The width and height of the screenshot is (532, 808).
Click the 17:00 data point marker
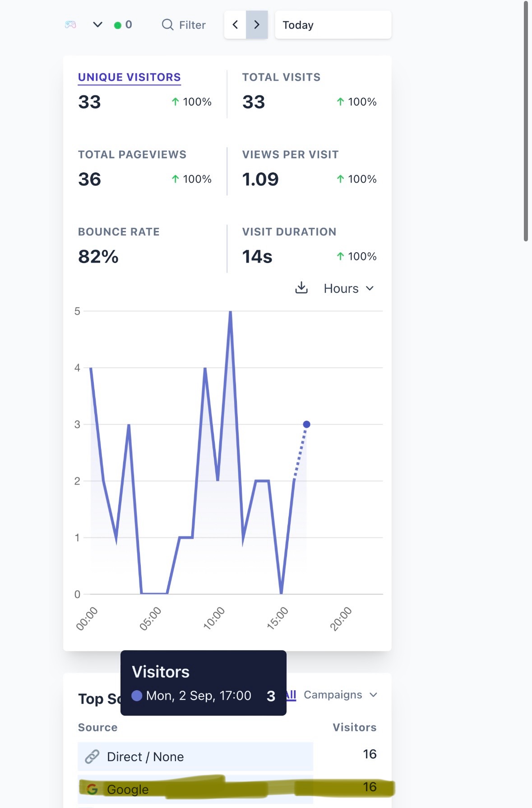pos(306,424)
